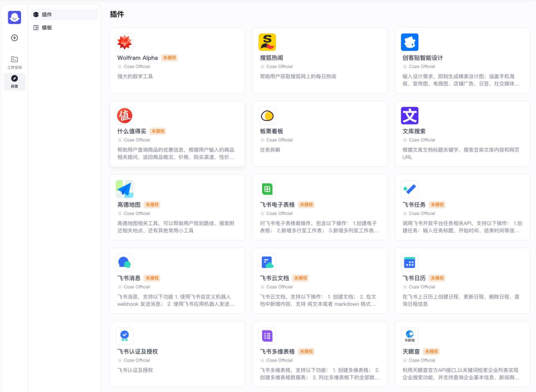Click the Wolfram Alpha plugin icon
Screen dimensions: 536x392
coord(124,42)
